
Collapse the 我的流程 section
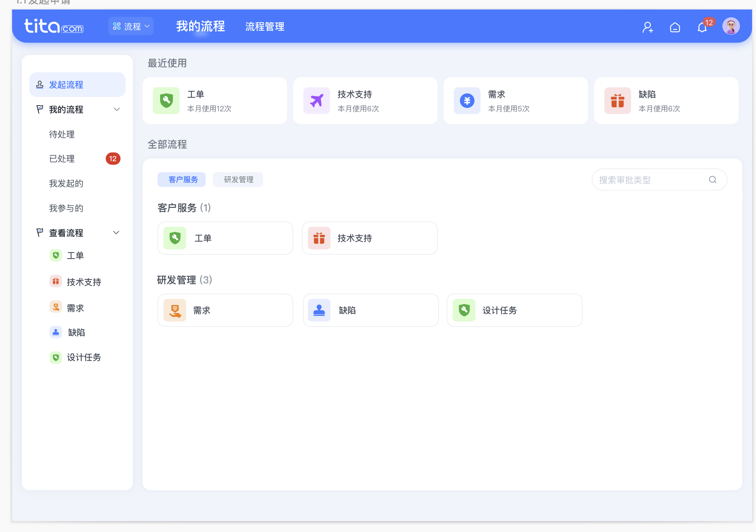pyautogui.click(x=117, y=109)
